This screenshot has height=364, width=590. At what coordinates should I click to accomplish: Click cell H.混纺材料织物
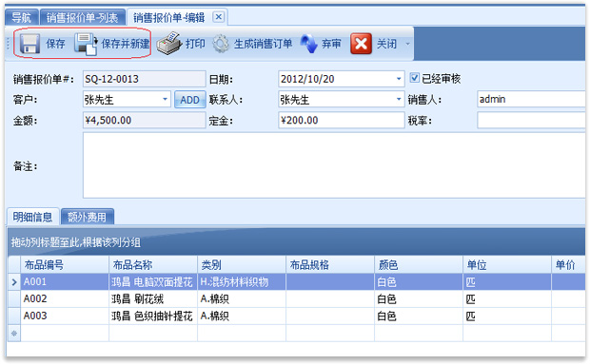pyautogui.click(x=242, y=281)
